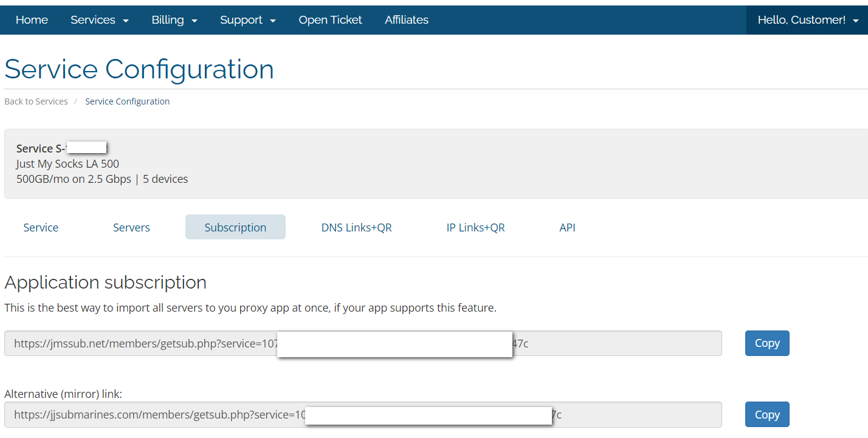Open the Affiliates page
The width and height of the screenshot is (868, 438).
pyautogui.click(x=407, y=20)
